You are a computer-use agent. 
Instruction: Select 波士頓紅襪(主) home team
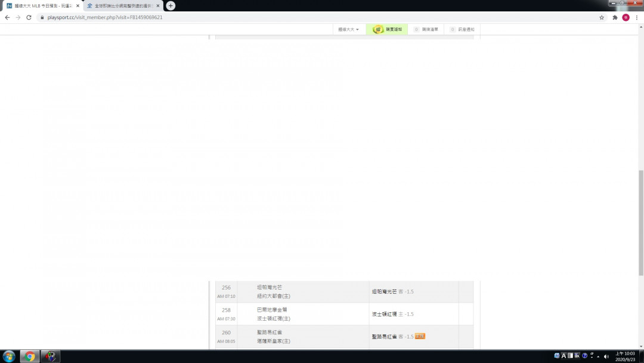point(274,319)
